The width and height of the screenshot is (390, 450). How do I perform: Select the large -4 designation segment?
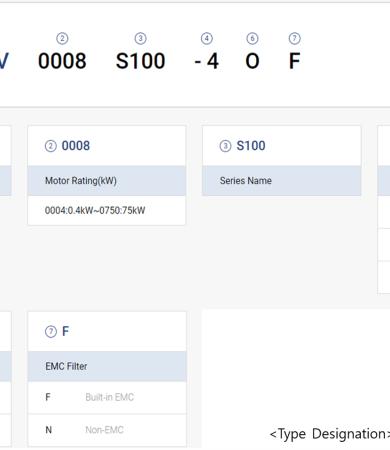pyautogui.click(x=207, y=61)
